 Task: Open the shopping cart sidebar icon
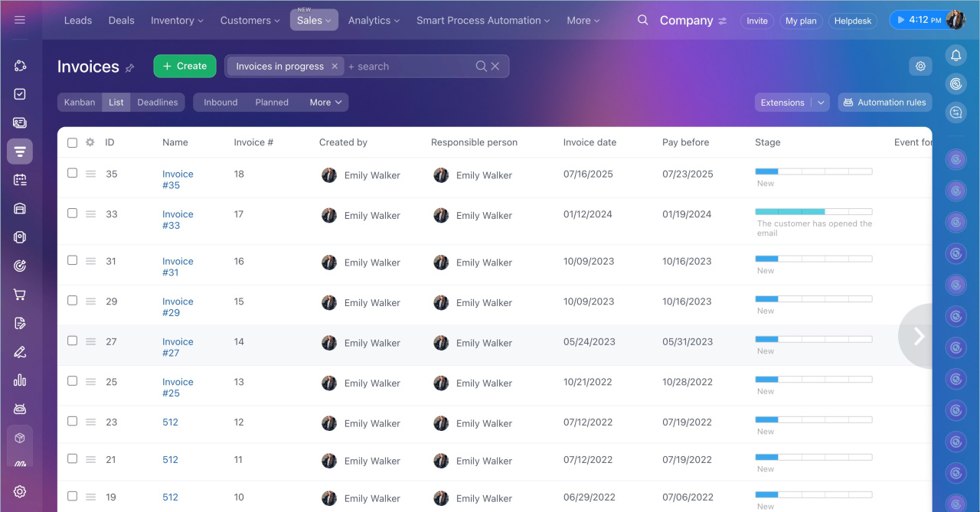[20, 295]
